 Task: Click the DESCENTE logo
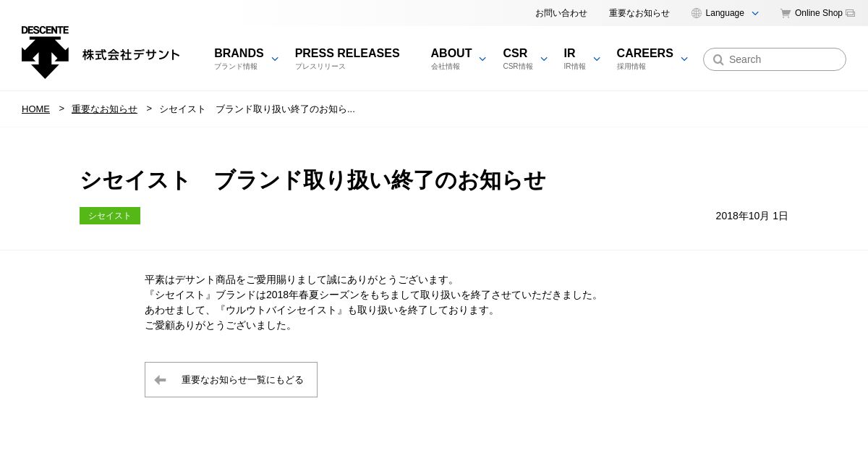pos(45,52)
